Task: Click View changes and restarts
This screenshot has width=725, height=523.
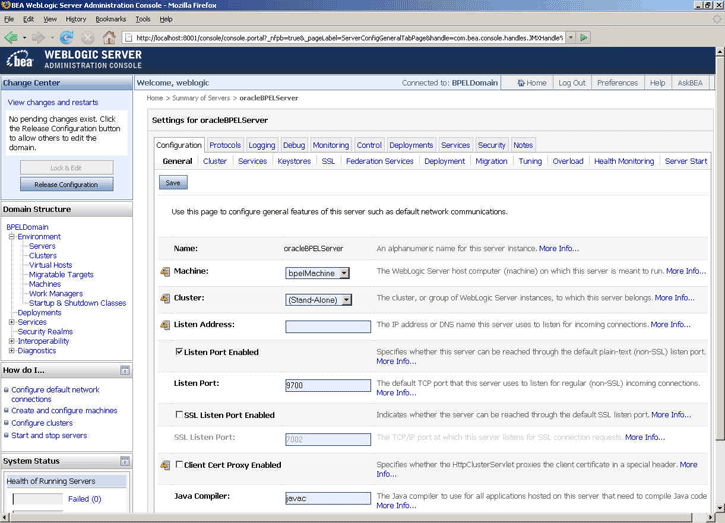Action: click(53, 103)
